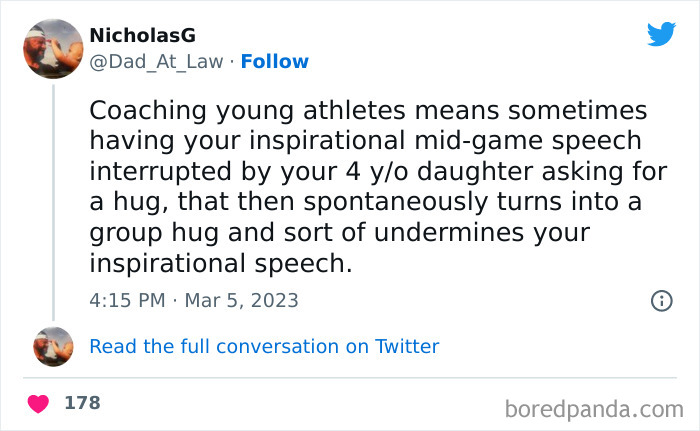Image resolution: width=700 pixels, height=431 pixels.
Task: Open NicholasG's profile picture at top
Action: [52, 48]
